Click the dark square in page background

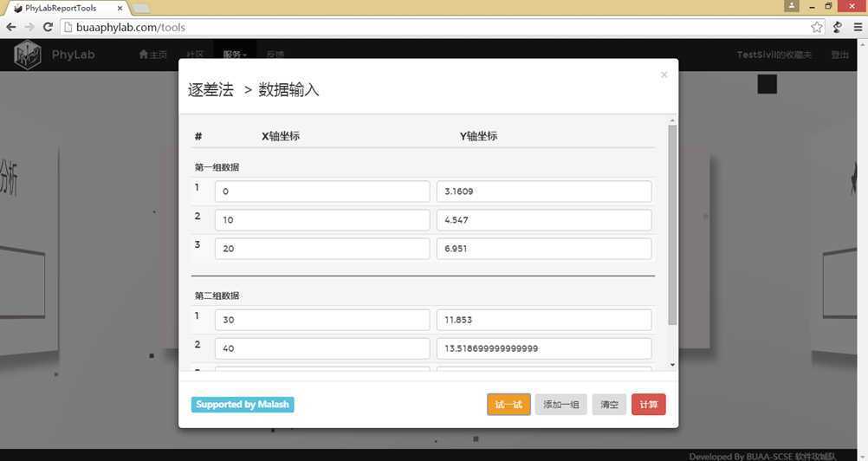tap(768, 84)
